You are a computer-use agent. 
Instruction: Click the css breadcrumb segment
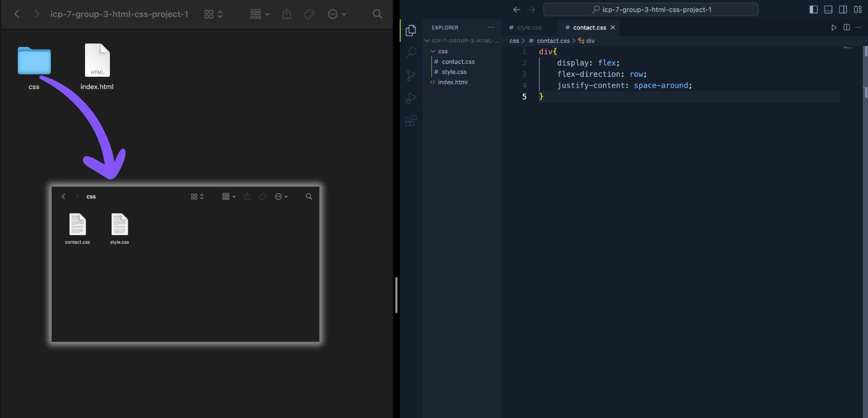tap(514, 41)
